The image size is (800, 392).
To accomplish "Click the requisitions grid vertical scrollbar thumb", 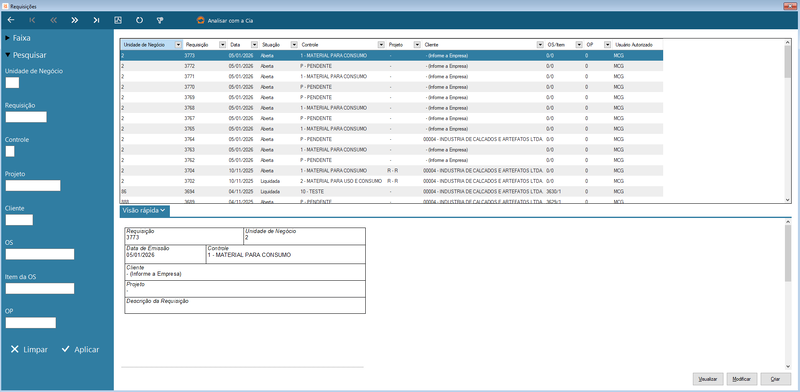I will (x=788, y=61).
